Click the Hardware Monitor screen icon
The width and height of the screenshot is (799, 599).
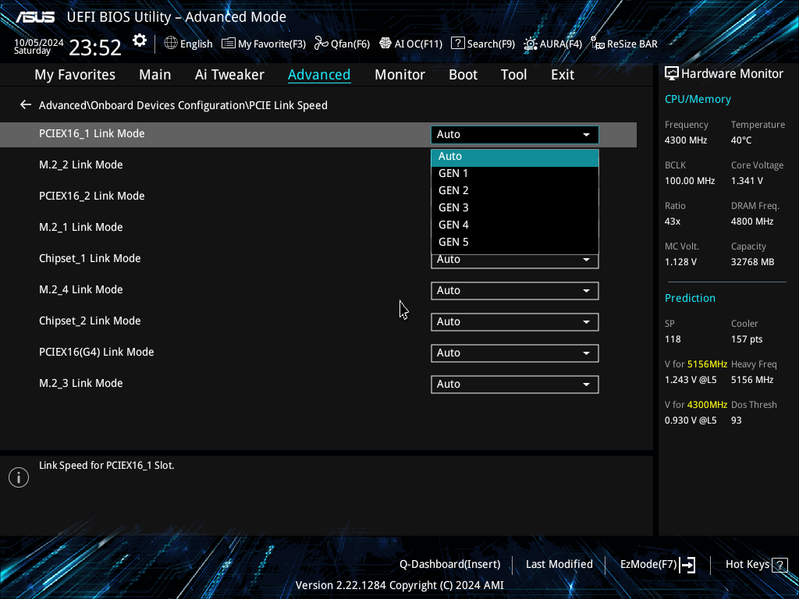point(672,73)
